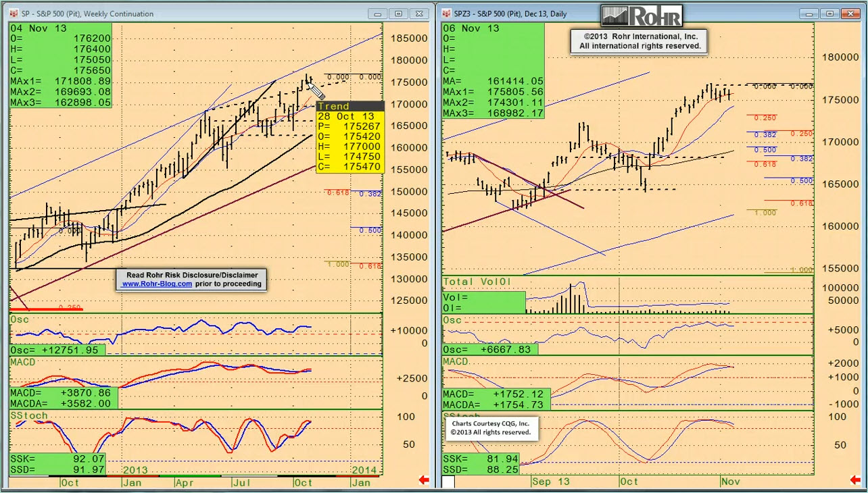Click the 06 Nov 13 date header
The width and height of the screenshot is (868, 493).
(x=472, y=28)
